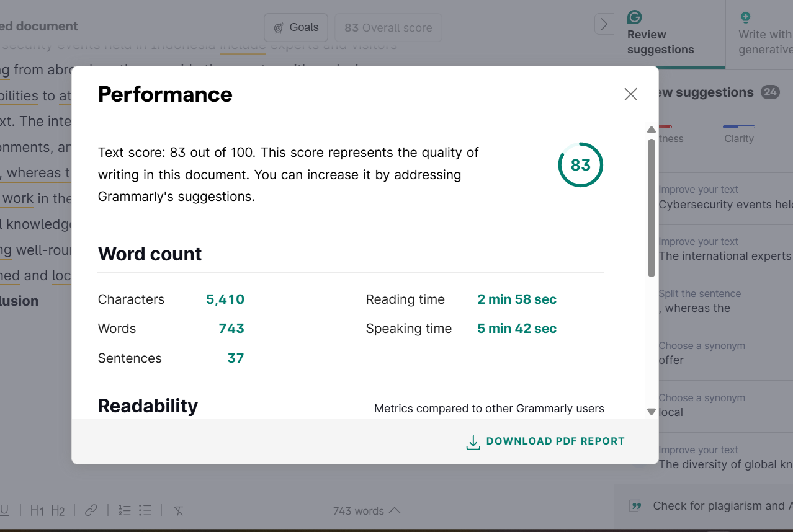Toggle bulleted list formatting
Image resolution: width=793 pixels, height=532 pixels.
pos(145,511)
